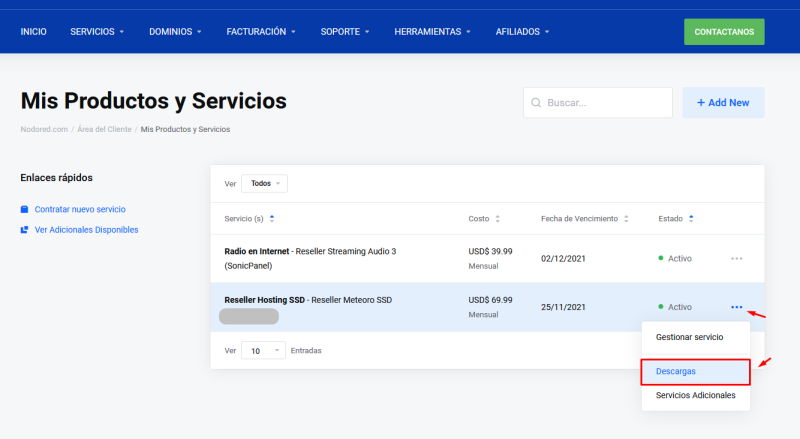
Task: Open three-dot menu for Radio en Internet row
Action: point(736,258)
